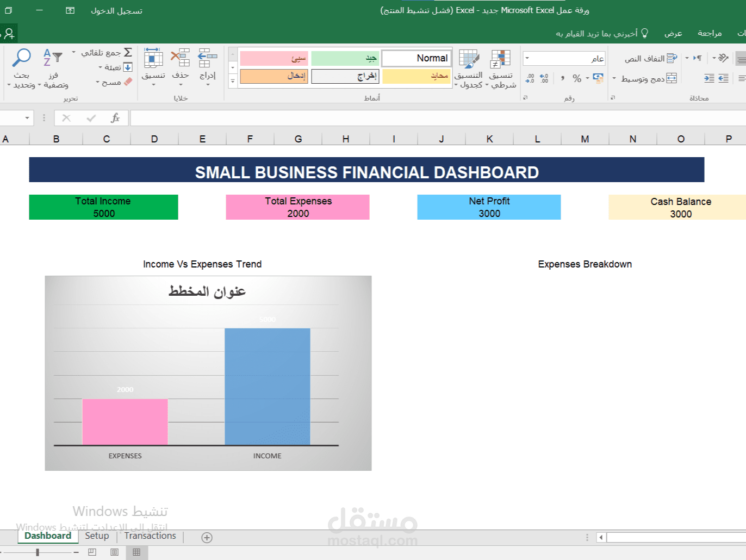Open the AutoSum dropdown arrow
Viewport: 746px width, 560px height.
coord(74,52)
